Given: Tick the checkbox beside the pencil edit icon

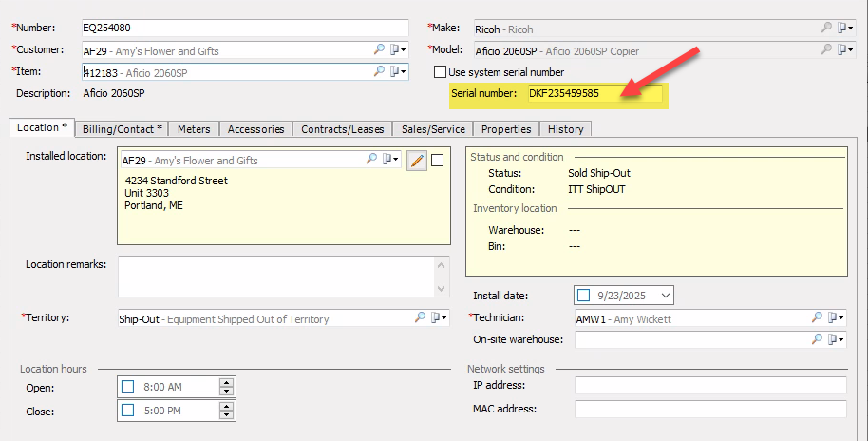Looking at the screenshot, I should tap(437, 160).
